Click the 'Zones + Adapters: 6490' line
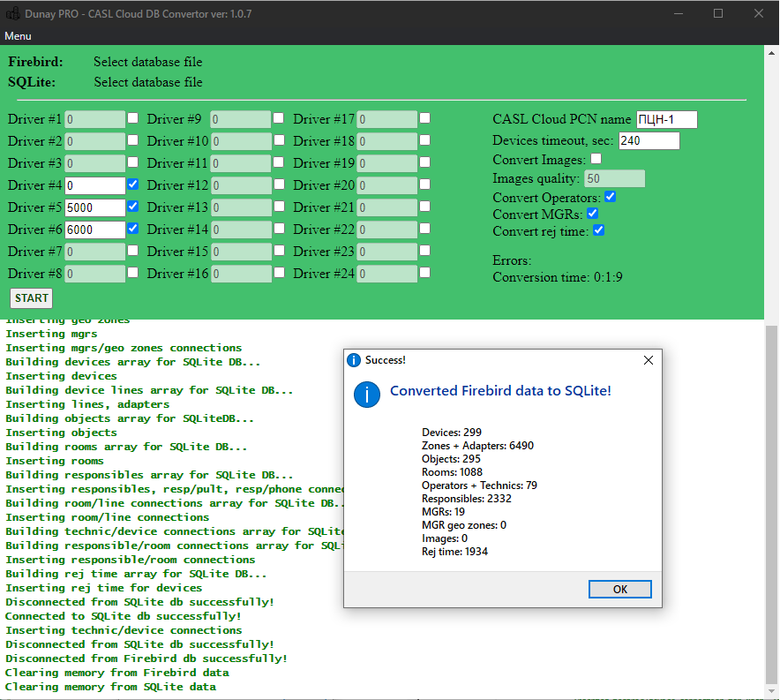 coord(477,446)
